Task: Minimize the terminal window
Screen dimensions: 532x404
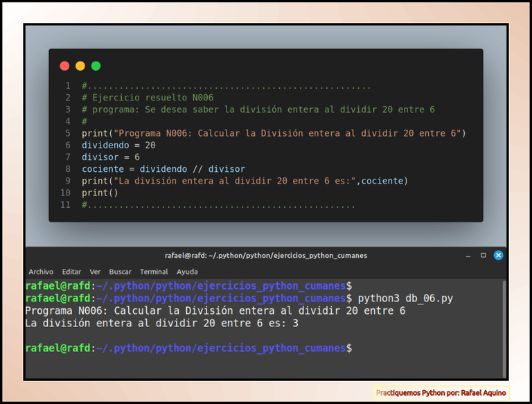Action: click(468, 256)
